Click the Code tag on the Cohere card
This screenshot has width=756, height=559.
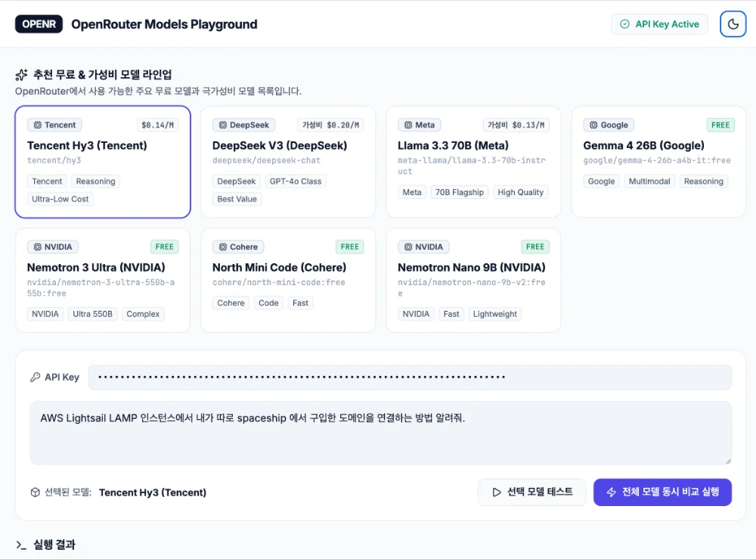click(x=268, y=303)
